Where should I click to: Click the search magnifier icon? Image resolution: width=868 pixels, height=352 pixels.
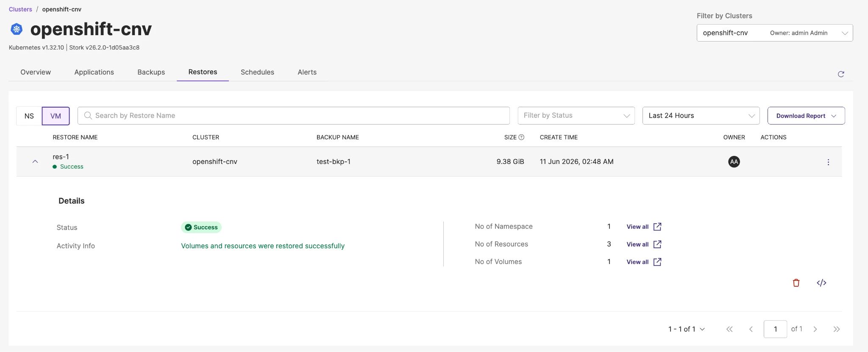(x=88, y=116)
